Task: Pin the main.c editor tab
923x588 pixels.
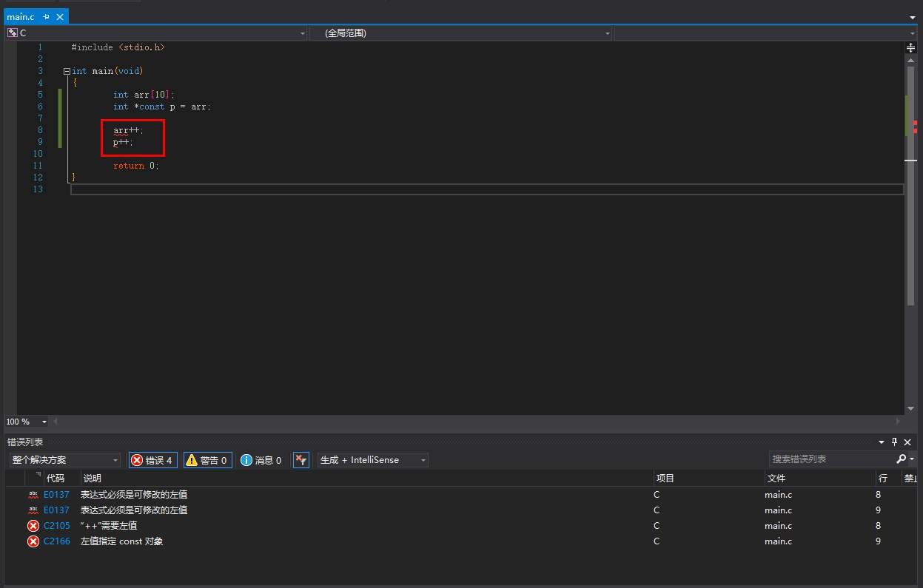Action: pyautogui.click(x=47, y=16)
